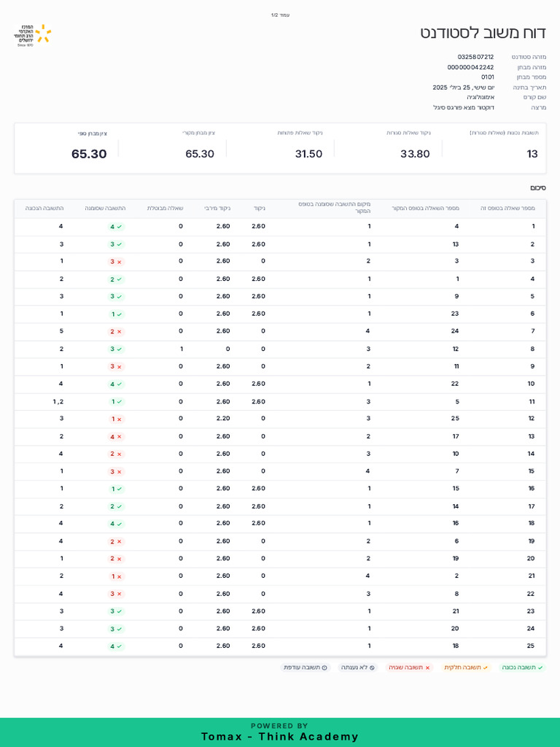
Task: Click the closed questions score 33.80
Action: (415, 154)
